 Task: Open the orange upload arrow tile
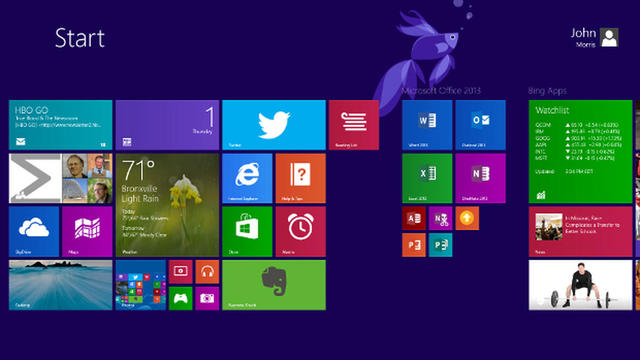tap(467, 218)
